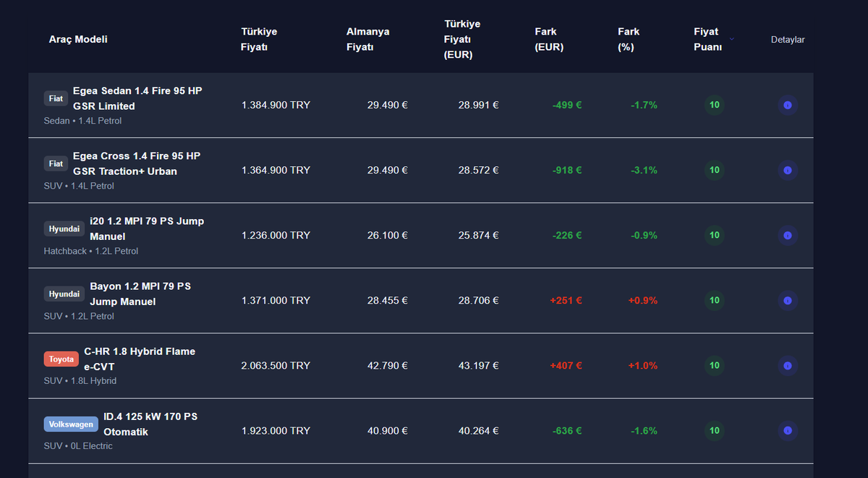Screen dimensions: 868x478
Task: Click the -918 € difference value
Action: click(x=567, y=170)
